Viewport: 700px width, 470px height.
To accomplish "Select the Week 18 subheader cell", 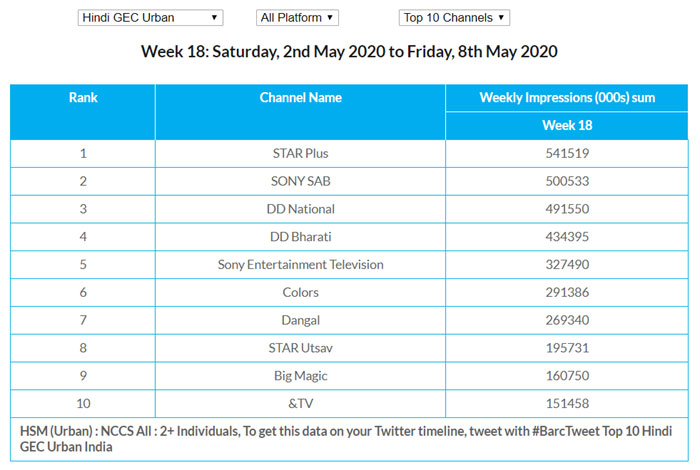I will point(567,126).
